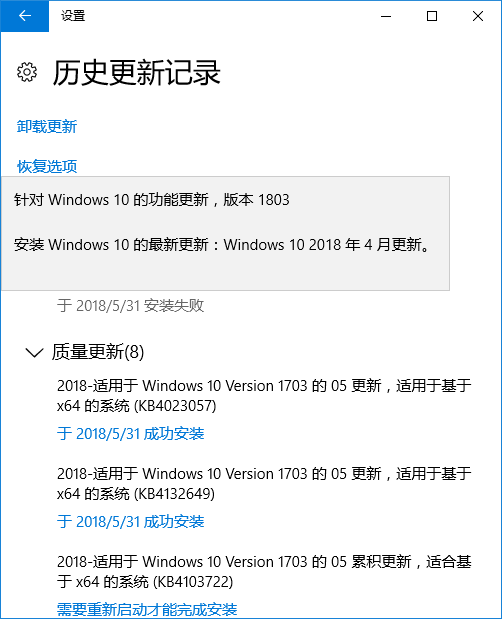Click the gear icon beside 历史更新记录
Image resolution: width=502 pixels, height=619 pixels.
(x=27, y=72)
